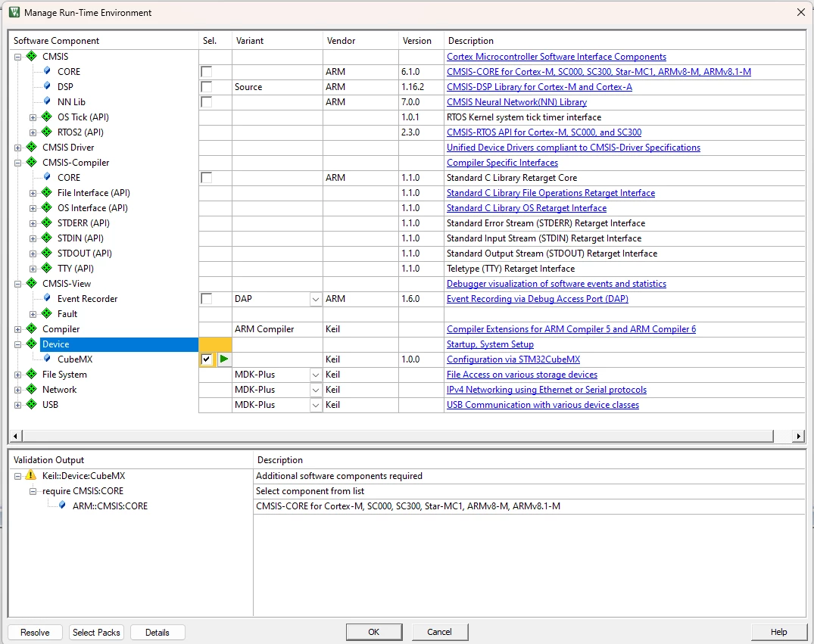This screenshot has width=814, height=644.
Task: Click the green diamond icon beside Network
Action: pos(32,389)
